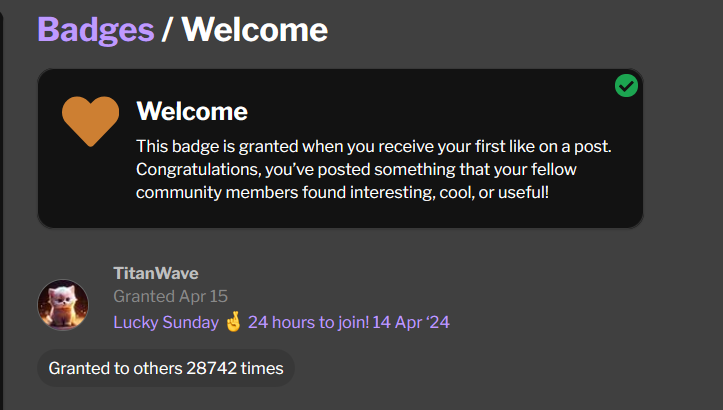Go back to the Badges page link
The image size is (723, 410).
95,30
